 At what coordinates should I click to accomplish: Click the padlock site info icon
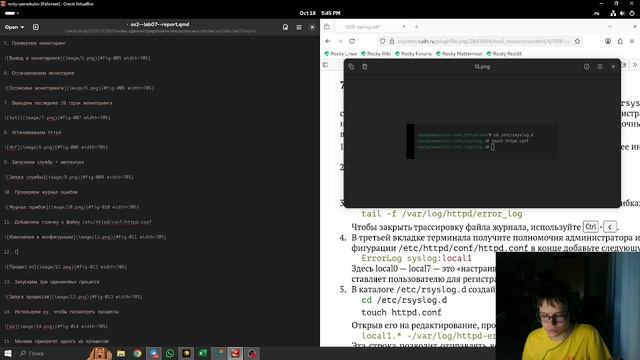pyautogui.click(x=391, y=41)
